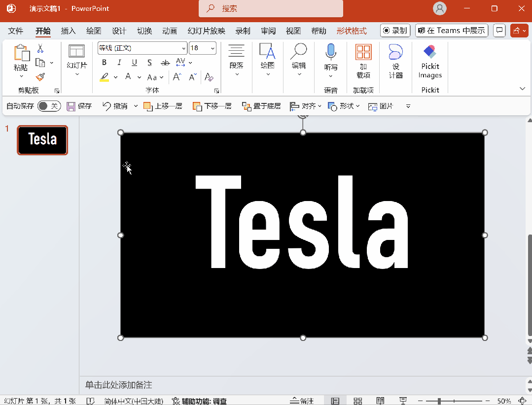This screenshot has width=532, height=405.
Task: Open Pickit Images add-in
Action: [430, 62]
